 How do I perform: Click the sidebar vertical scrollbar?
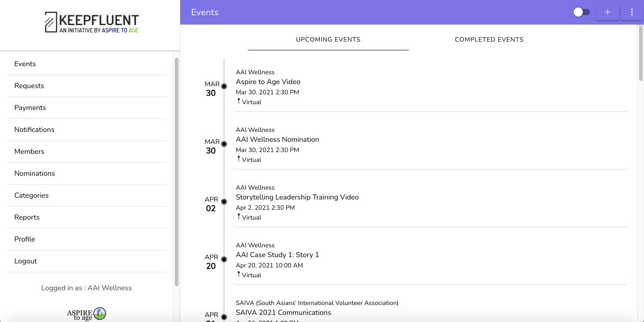pos(176,172)
